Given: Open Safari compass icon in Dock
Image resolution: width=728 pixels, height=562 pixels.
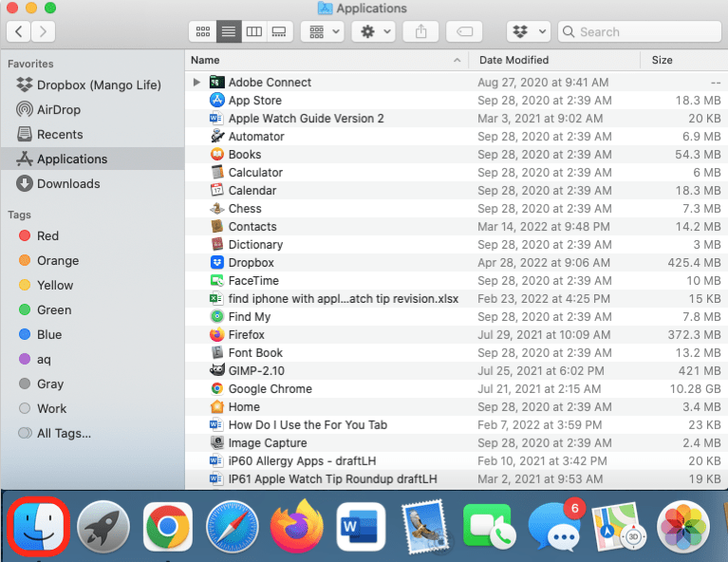Looking at the screenshot, I should click(x=232, y=526).
